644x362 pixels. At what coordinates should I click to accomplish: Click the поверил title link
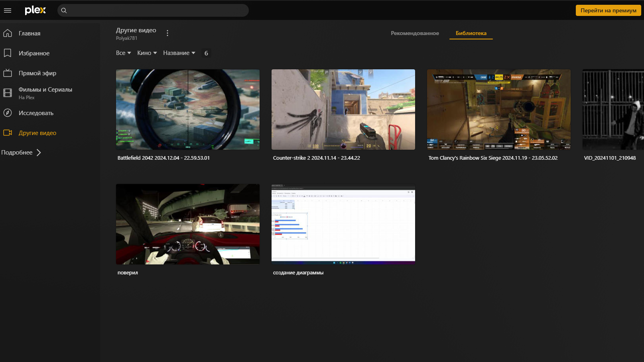128,273
